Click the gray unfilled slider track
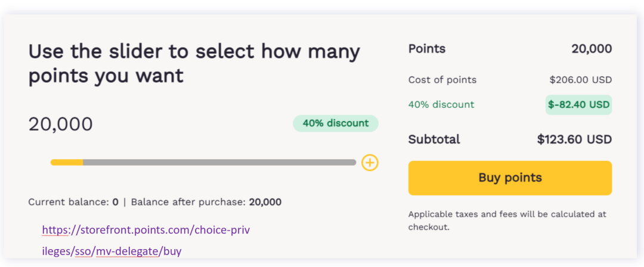Viewport: 644px width, 267px height. [x=219, y=162]
